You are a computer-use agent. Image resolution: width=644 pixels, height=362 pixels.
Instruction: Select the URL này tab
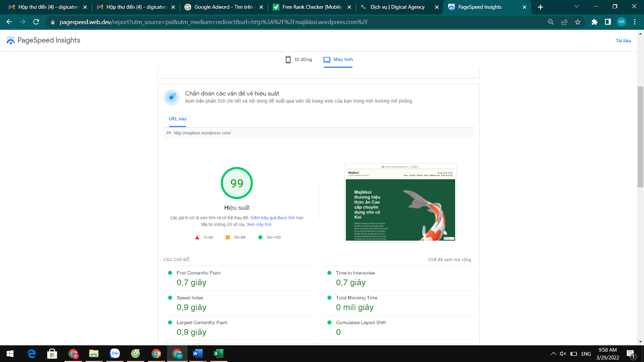178,119
